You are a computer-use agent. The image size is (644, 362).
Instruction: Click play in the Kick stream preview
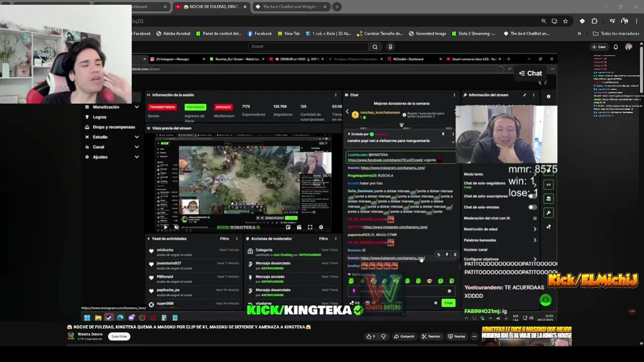166,227
